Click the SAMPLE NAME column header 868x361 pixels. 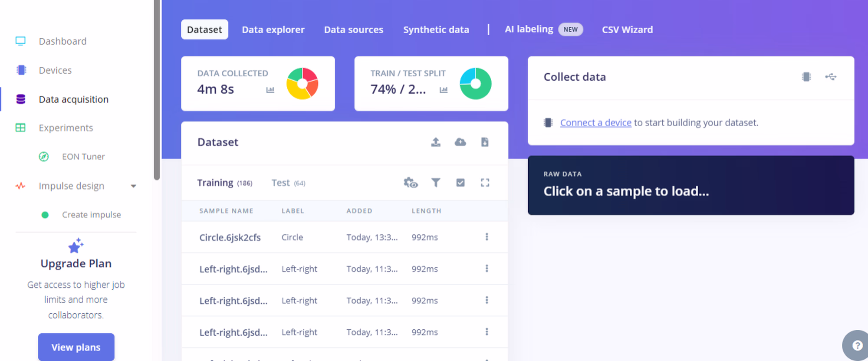point(226,211)
